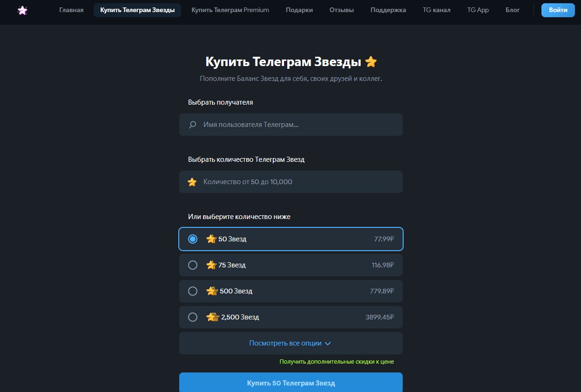Click Или выберите количество ниже text
Screen dimensions: 581x392
[x=239, y=217]
